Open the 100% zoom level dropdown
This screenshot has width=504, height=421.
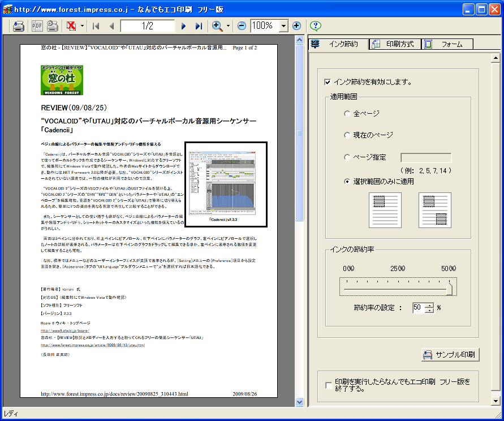pyautogui.click(x=283, y=25)
